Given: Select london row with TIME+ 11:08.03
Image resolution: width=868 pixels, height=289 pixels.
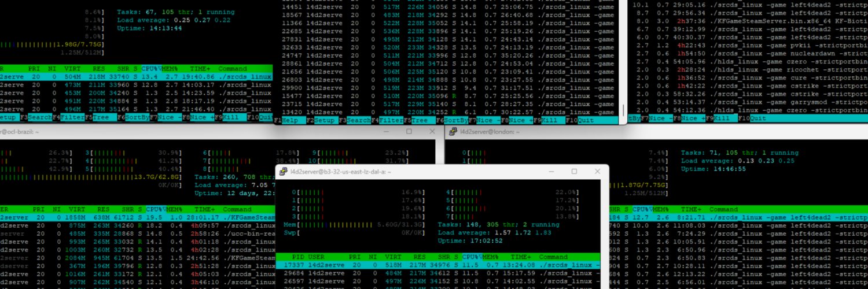Looking at the screenshot, I should (x=738, y=225).
